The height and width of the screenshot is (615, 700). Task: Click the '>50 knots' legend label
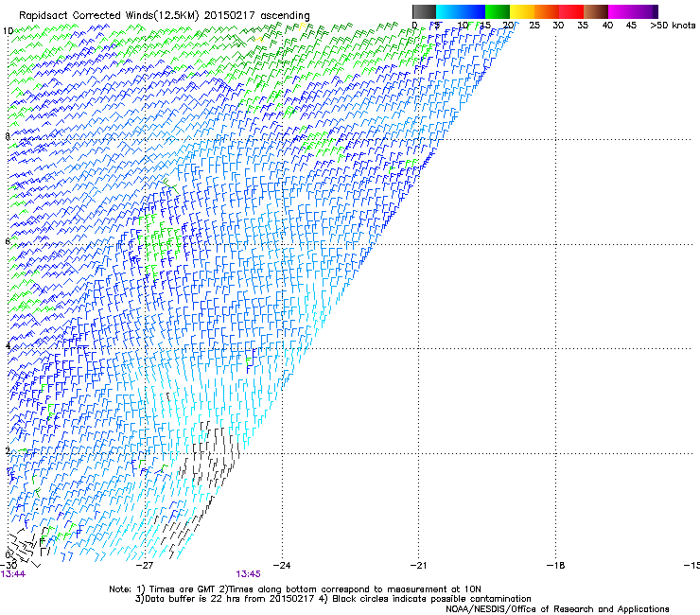coord(673,25)
